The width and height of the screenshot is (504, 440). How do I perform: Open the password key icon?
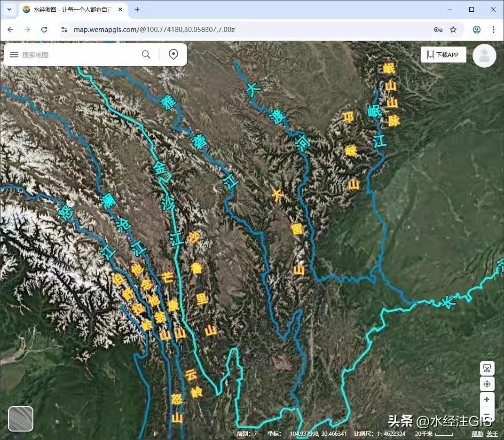438,30
